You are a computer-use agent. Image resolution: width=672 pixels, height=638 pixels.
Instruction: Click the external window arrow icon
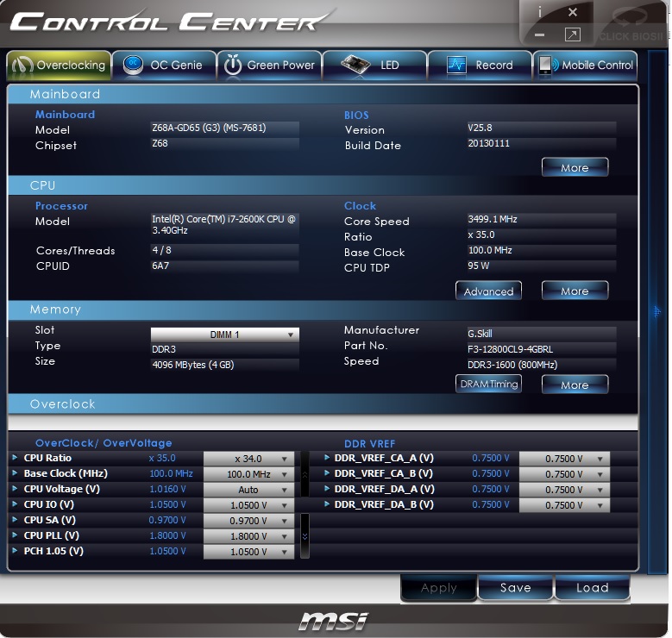tap(573, 34)
